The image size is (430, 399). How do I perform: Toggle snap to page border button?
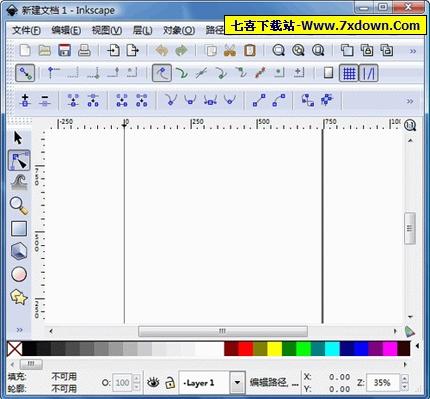[x=329, y=73]
